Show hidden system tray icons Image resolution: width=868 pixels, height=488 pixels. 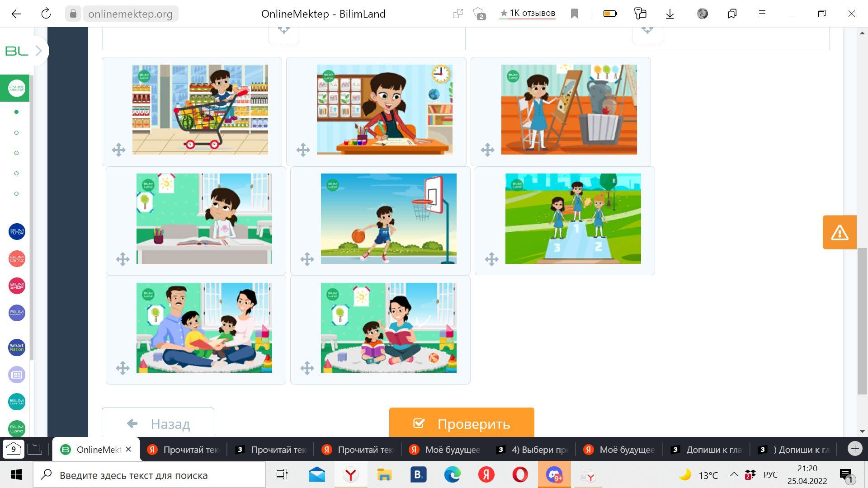pos(734,475)
